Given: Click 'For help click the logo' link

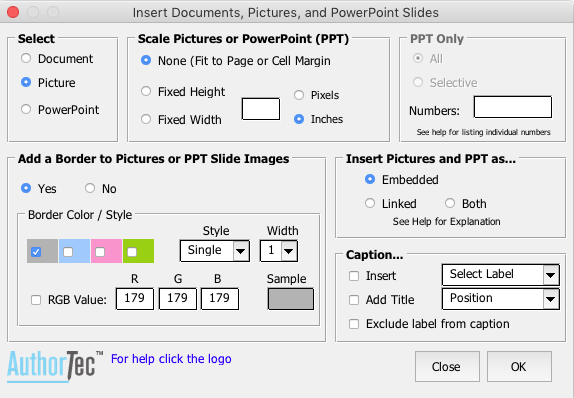Looking at the screenshot, I should tap(171, 359).
